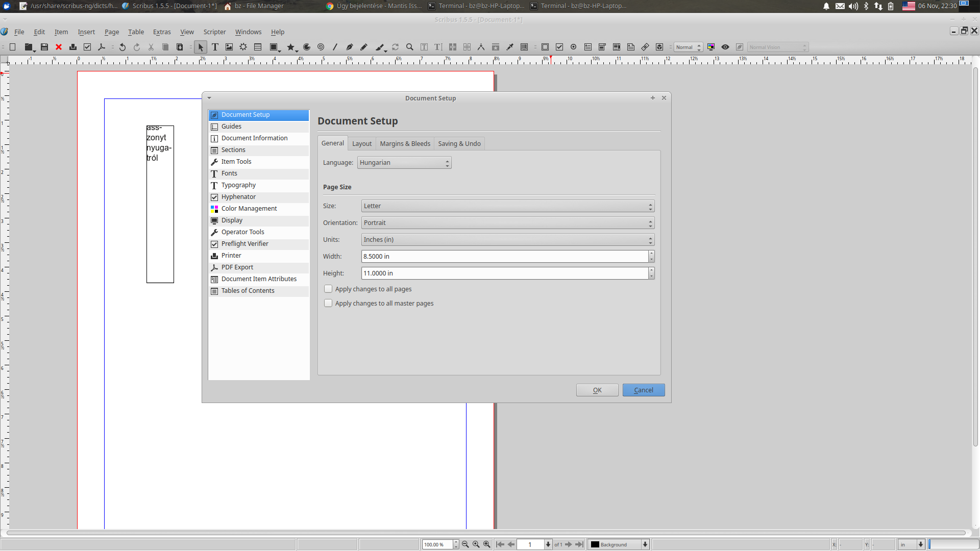
Task: Click the Zoom magnifier tool
Action: [409, 47]
